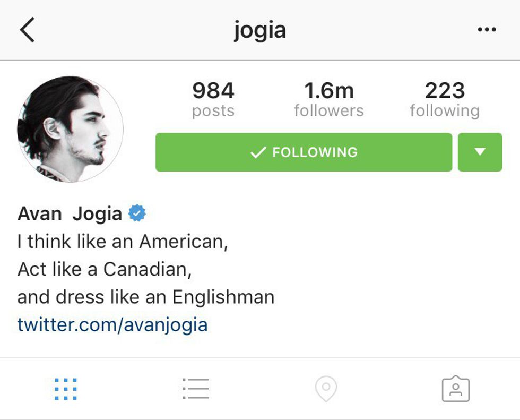Switch to the list view tab
The width and height of the screenshot is (520, 420).
[196, 389]
